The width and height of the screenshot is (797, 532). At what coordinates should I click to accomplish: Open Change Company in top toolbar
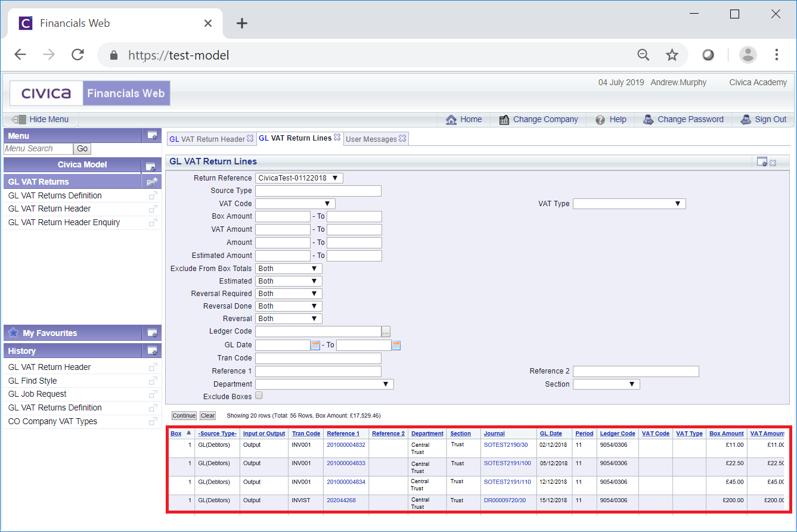(538, 119)
